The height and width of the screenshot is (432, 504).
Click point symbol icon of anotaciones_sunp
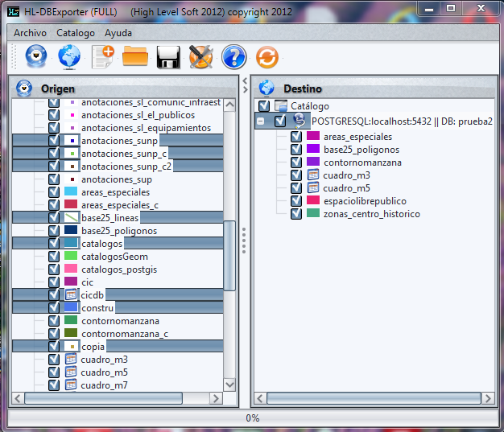(72, 140)
